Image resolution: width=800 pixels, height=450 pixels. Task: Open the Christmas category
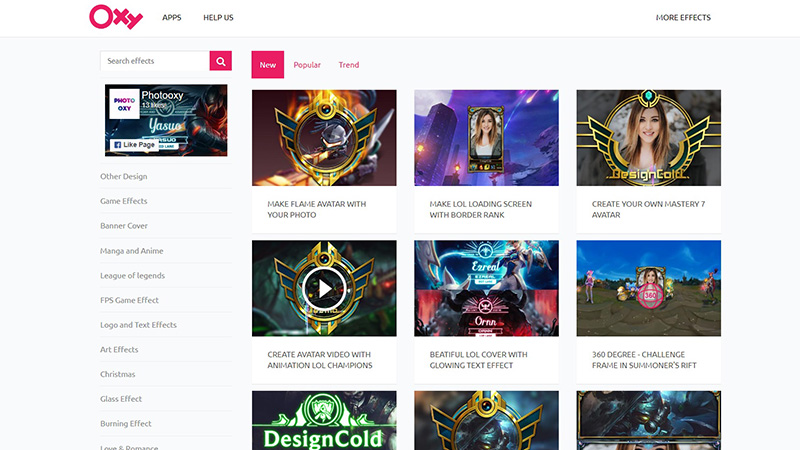click(117, 374)
